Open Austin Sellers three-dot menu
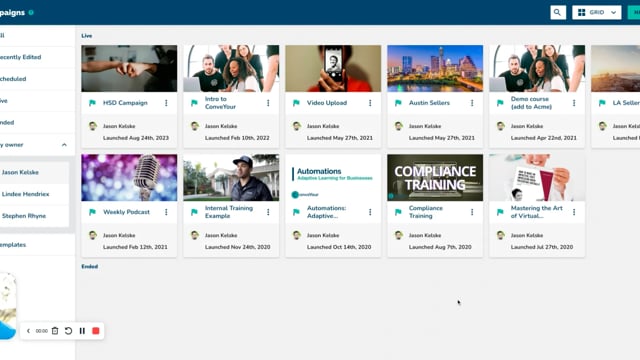Screen dimensions: 640x360 (472, 103)
